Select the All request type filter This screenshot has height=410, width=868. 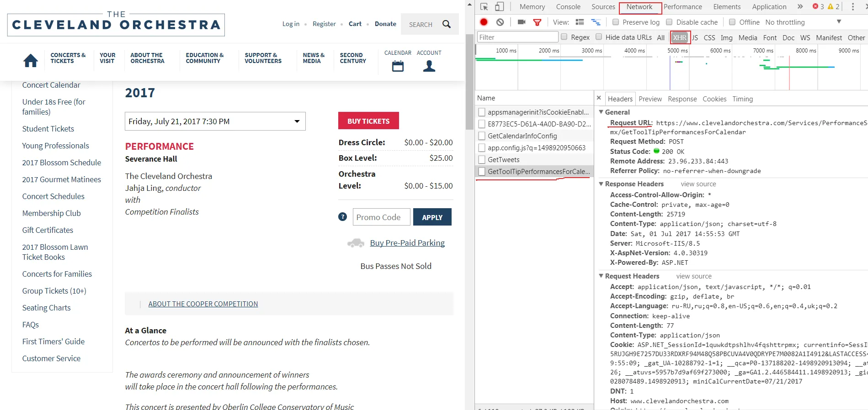click(661, 37)
